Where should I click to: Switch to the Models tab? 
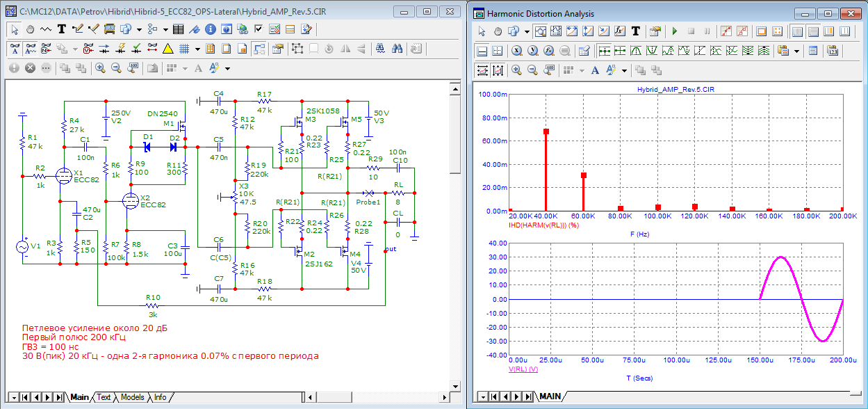pos(132,397)
